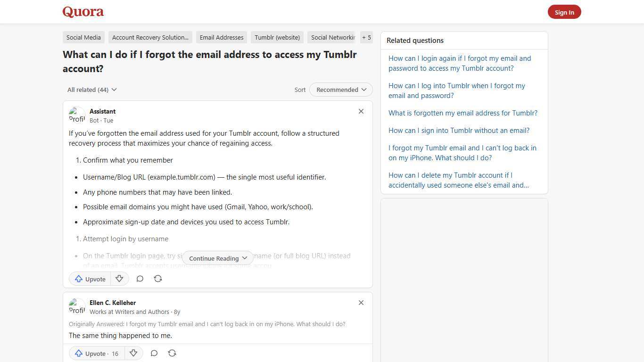Dismiss Ellen C. Kelleher's answer
The height and width of the screenshot is (362, 644).
click(x=361, y=303)
